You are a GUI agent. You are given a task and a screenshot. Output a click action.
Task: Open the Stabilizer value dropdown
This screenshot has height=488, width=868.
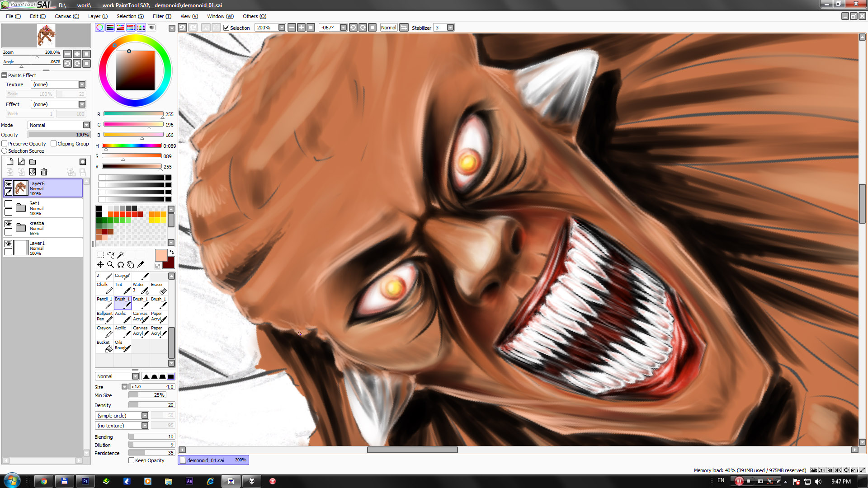pos(450,28)
